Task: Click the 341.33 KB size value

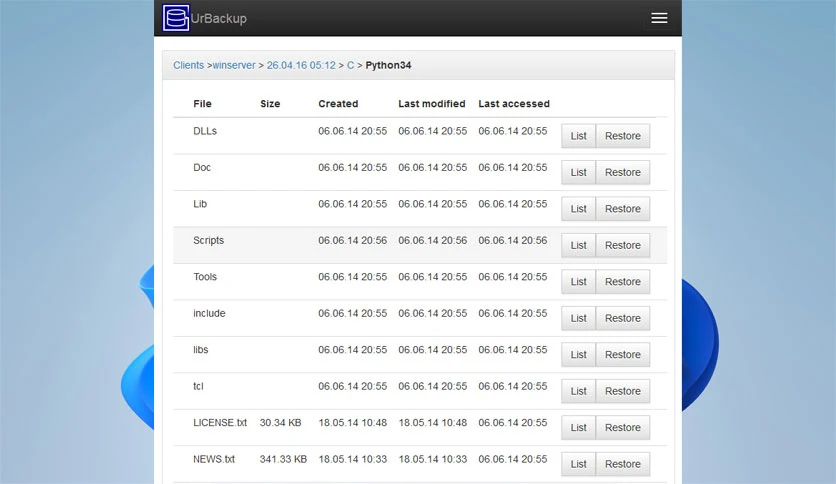Action: (x=283, y=459)
